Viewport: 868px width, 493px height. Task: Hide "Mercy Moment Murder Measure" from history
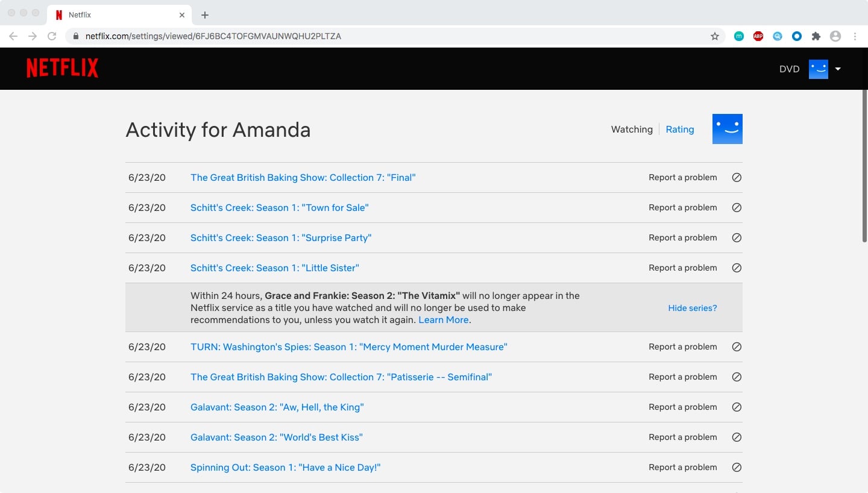pos(737,347)
